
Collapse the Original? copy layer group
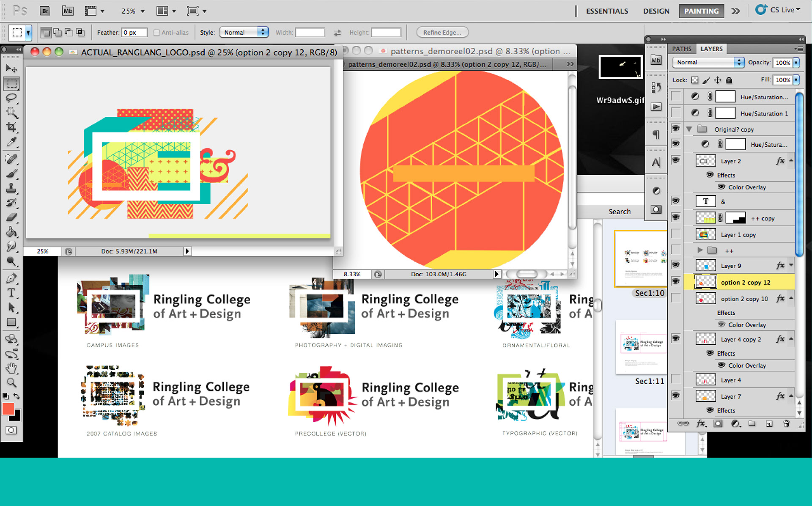pyautogui.click(x=689, y=129)
